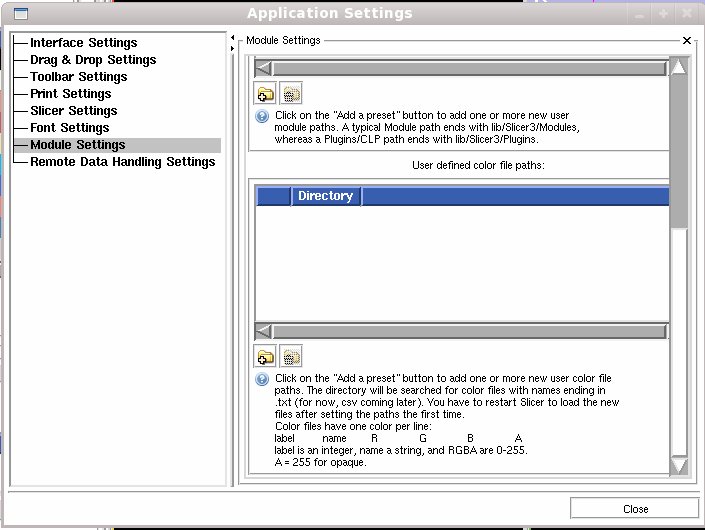
Task: Select Drag & Drop Settings
Action: 93,60
